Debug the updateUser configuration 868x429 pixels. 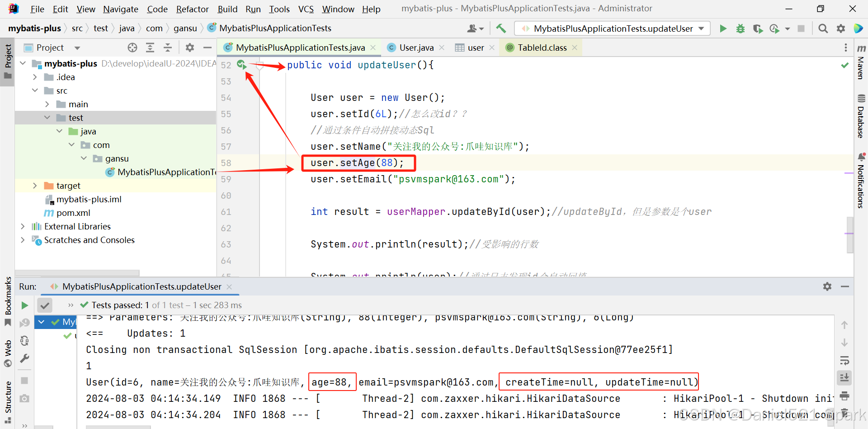coord(741,29)
